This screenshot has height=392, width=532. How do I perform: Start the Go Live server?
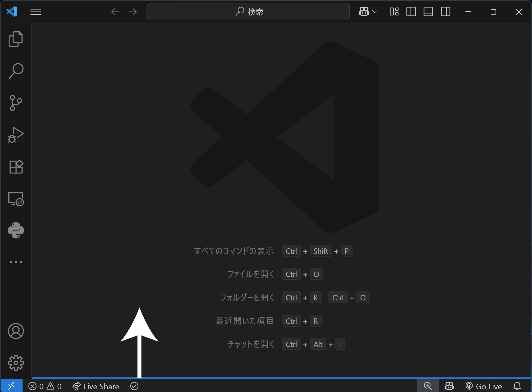[484, 386]
